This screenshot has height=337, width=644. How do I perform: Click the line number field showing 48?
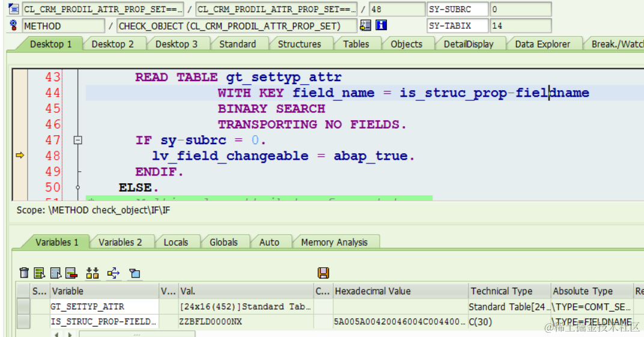tap(396, 9)
